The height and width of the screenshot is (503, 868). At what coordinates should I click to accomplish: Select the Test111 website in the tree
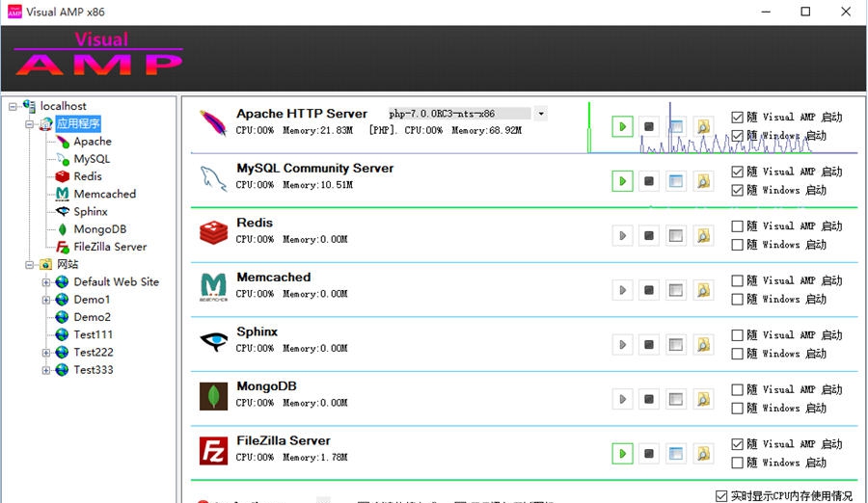pyautogui.click(x=93, y=334)
